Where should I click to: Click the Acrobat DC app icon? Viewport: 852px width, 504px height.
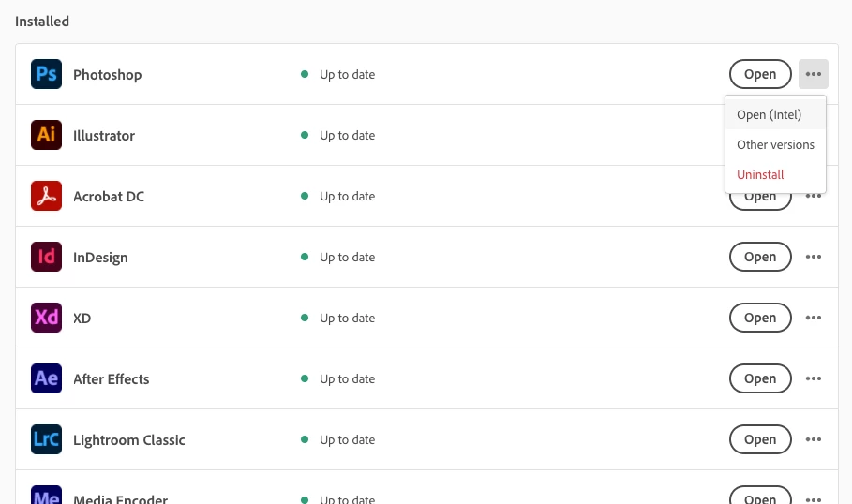coord(46,196)
